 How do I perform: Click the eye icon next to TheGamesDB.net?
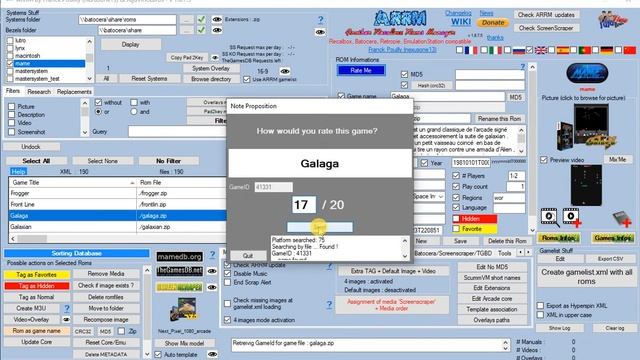[x=212, y=271]
